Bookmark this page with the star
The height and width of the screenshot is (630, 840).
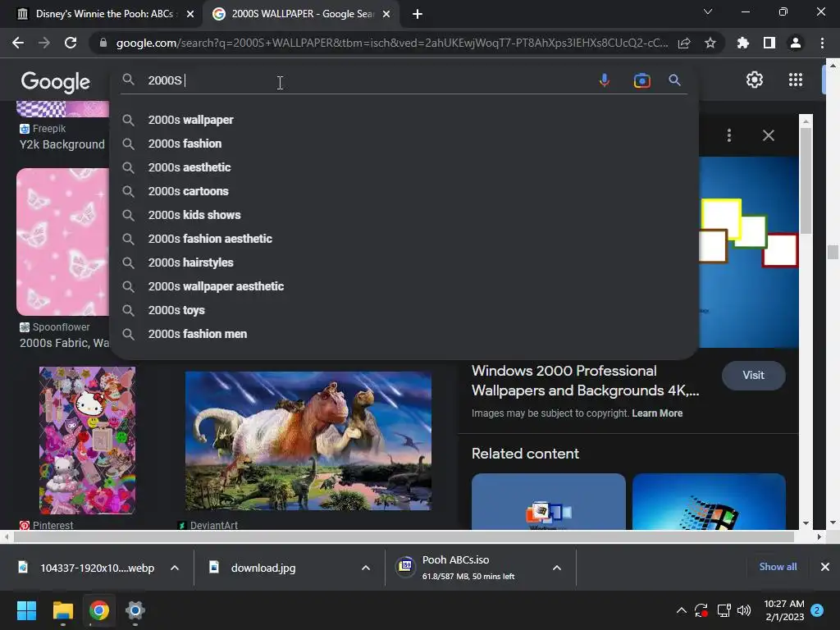[x=710, y=43]
